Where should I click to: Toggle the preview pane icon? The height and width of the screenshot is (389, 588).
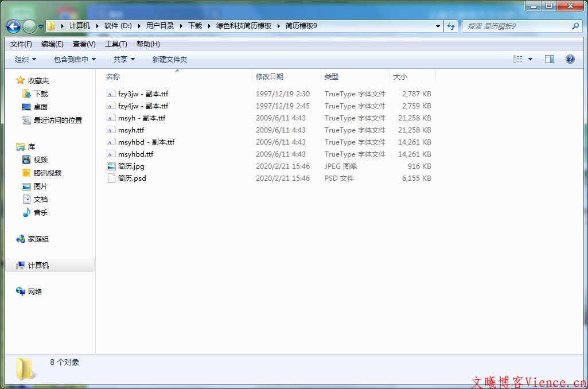click(549, 59)
